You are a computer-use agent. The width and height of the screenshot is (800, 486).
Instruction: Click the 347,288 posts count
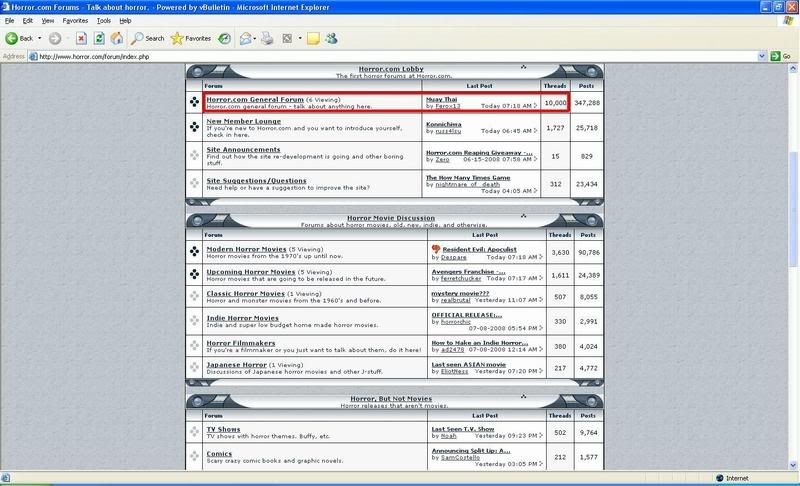(x=587, y=103)
